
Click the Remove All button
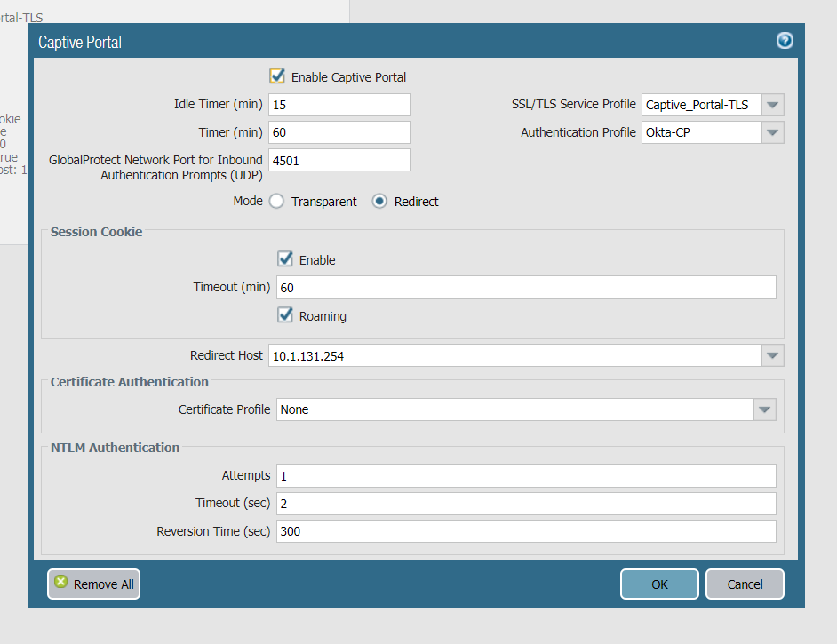point(93,584)
